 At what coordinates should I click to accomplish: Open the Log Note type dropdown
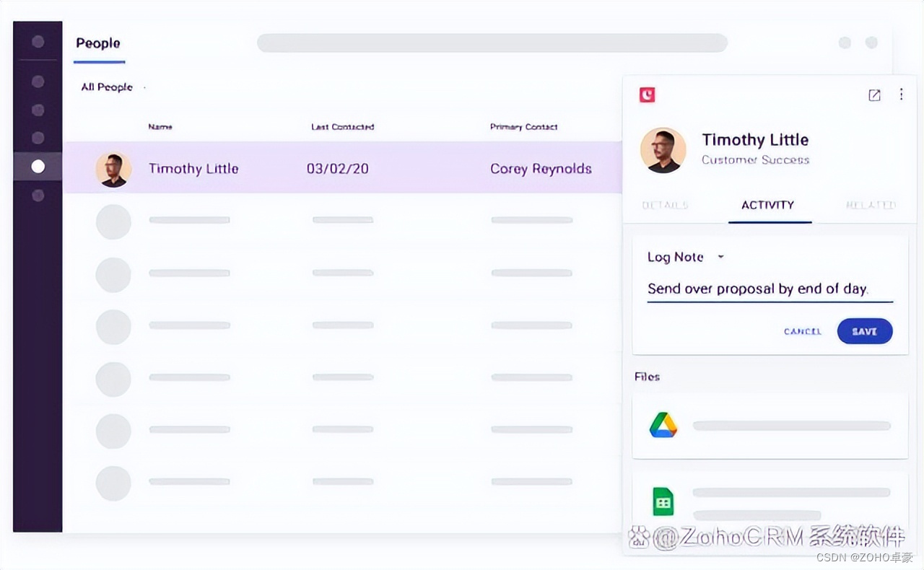pyautogui.click(x=686, y=257)
